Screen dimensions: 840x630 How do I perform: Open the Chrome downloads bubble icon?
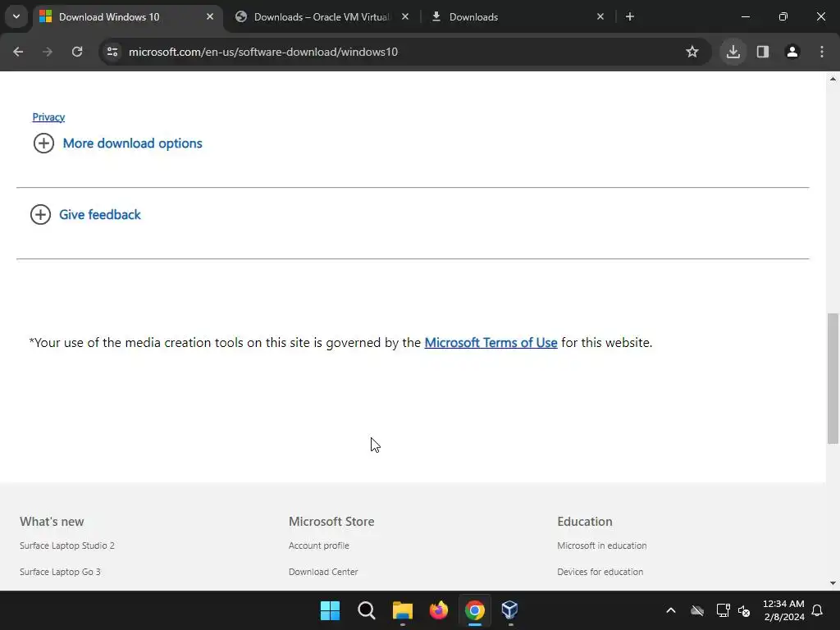(733, 52)
